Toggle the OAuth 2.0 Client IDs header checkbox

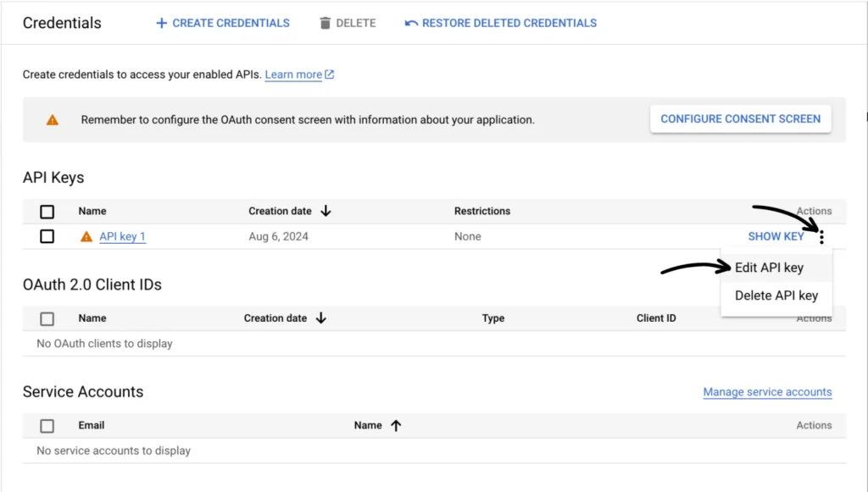coord(47,319)
